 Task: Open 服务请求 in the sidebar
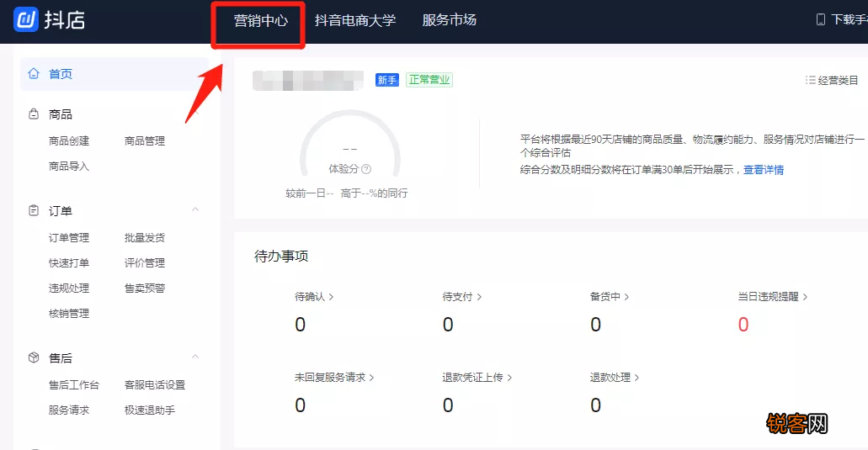click(x=69, y=410)
